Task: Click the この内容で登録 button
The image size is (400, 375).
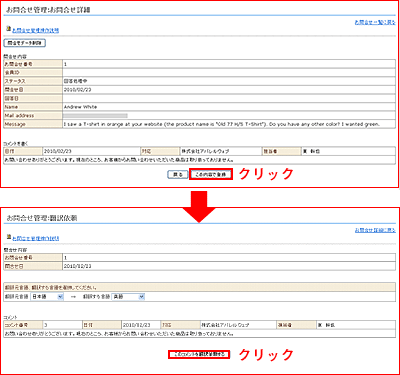Action: [211, 175]
